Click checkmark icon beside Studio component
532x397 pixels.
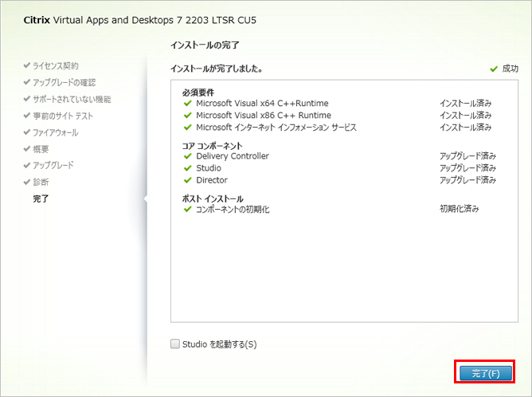click(188, 168)
